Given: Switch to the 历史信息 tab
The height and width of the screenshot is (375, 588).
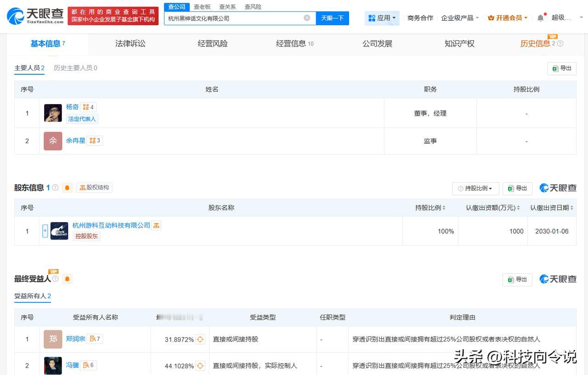Looking at the screenshot, I should (538, 44).
